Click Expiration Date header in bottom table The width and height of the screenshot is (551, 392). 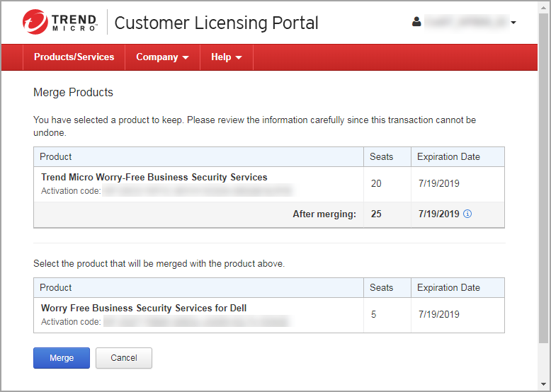point(448,287)
